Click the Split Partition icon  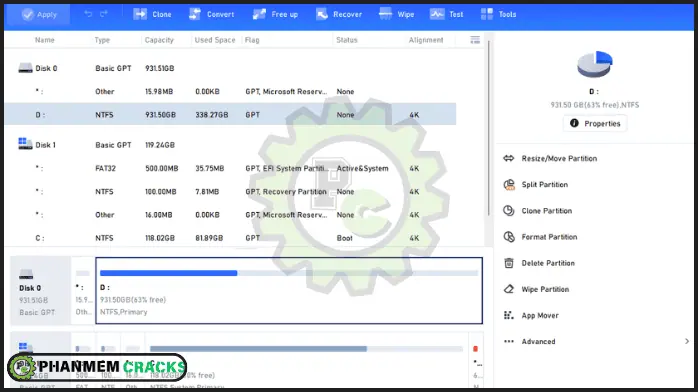509,185
